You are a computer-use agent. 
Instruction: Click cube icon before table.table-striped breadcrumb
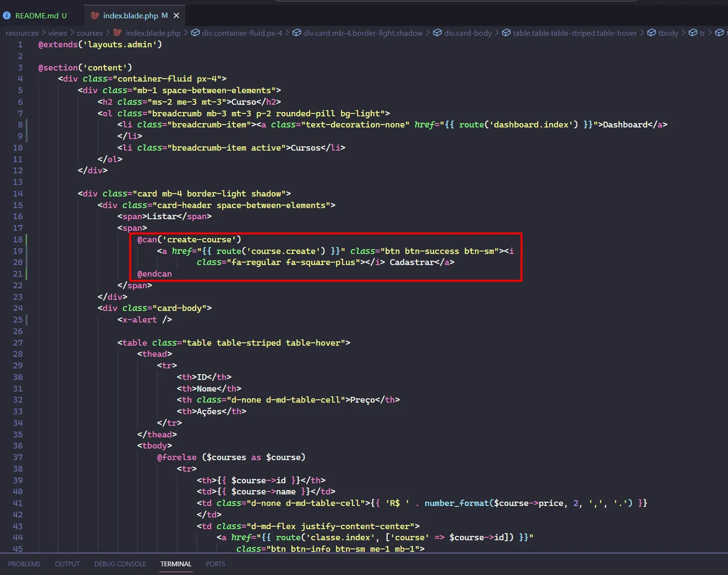[506, 33]
